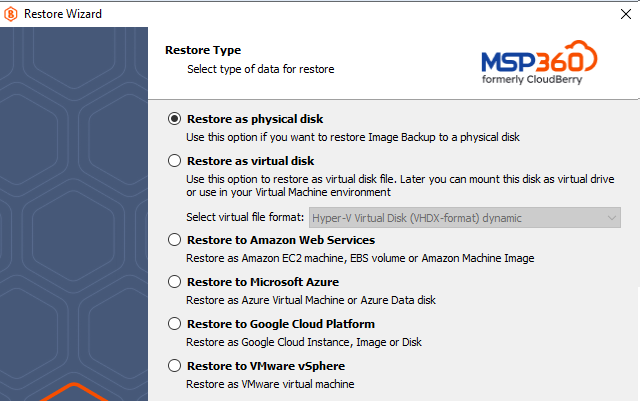Click the 'Restore as Azure Virtual Machine' description
Image resolution: width=640 pixels, height=401 pixels.
(x=311, y=300)
